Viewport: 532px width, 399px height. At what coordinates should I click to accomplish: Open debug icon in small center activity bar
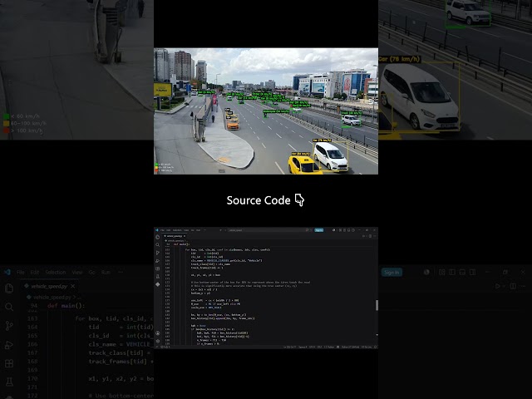tap(157, 261)
